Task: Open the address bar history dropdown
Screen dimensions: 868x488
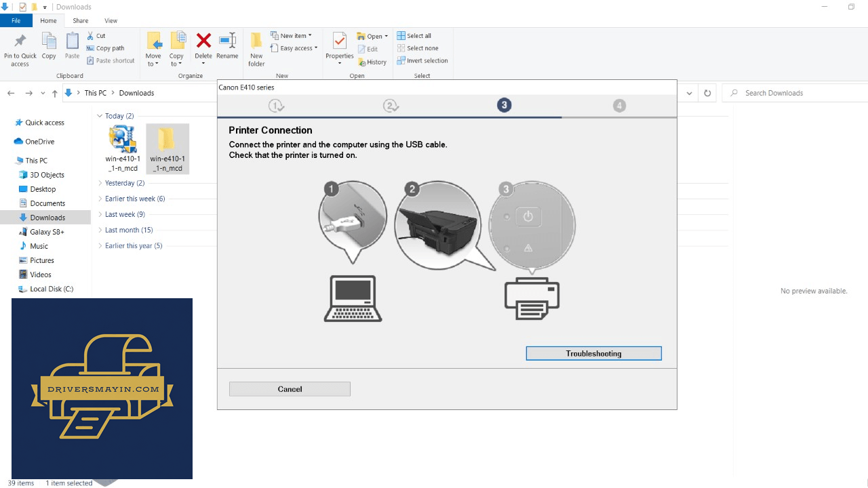Action: click(690, 93)
